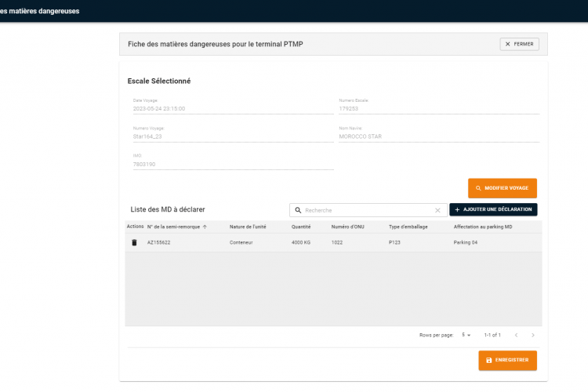Delete the AZ155622 row with trash icon
588x392 pixels.
[134, 243]
